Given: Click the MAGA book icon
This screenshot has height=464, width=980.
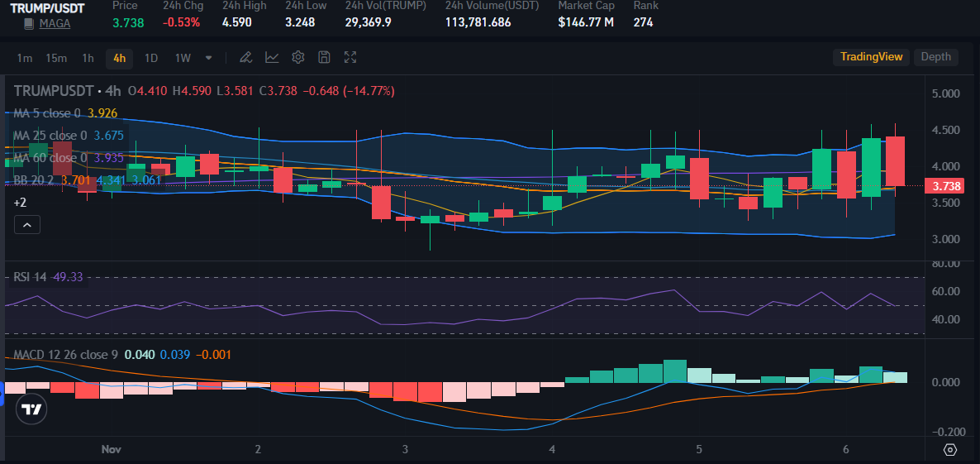Looking at the screenshot, I should click(29, 24).
